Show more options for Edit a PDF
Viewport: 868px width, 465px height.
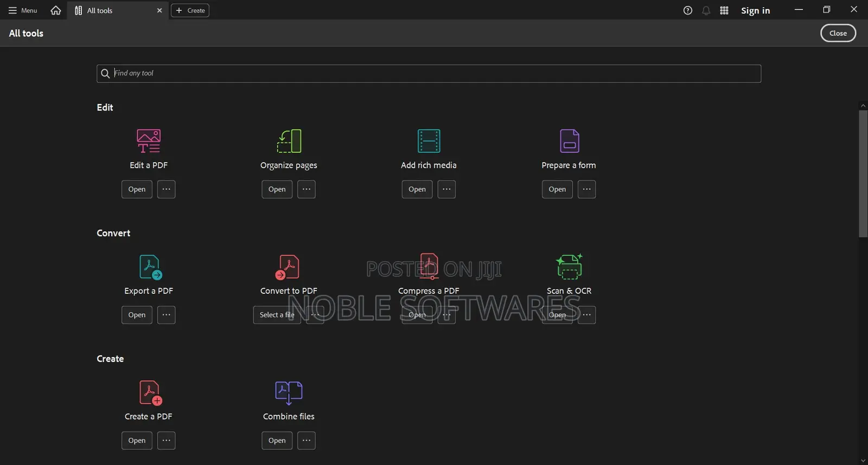coord(167,189)
